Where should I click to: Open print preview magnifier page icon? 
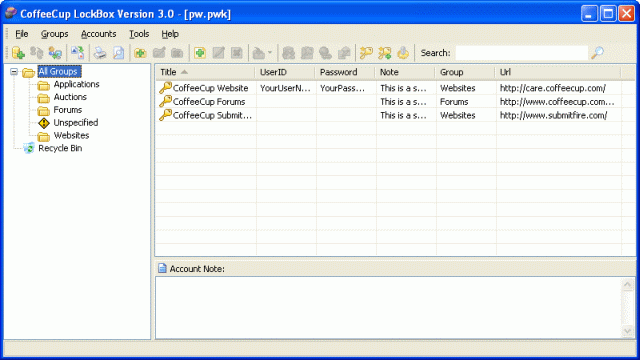118,53
